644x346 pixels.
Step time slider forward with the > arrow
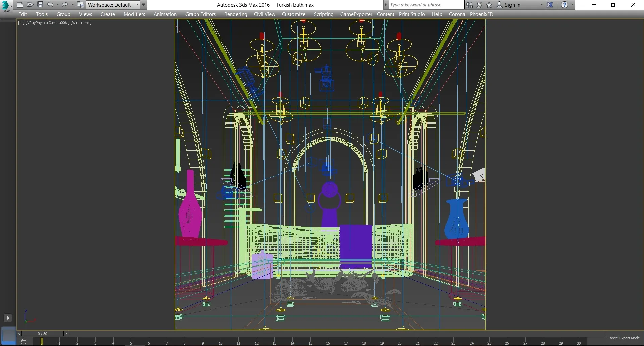(x=66, y=334)
